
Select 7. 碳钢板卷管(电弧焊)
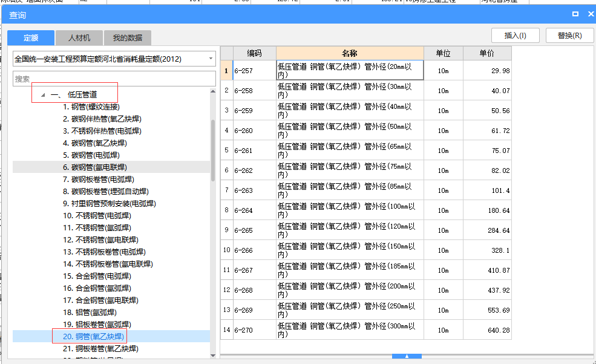coord(99,180)
